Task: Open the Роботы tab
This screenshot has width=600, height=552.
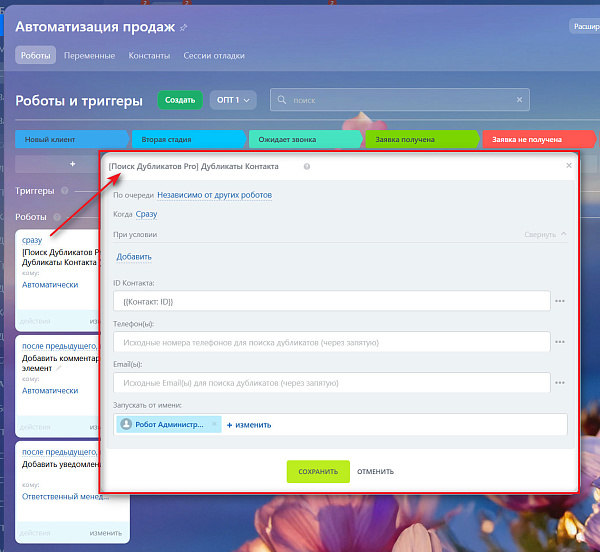Action: 36,55
